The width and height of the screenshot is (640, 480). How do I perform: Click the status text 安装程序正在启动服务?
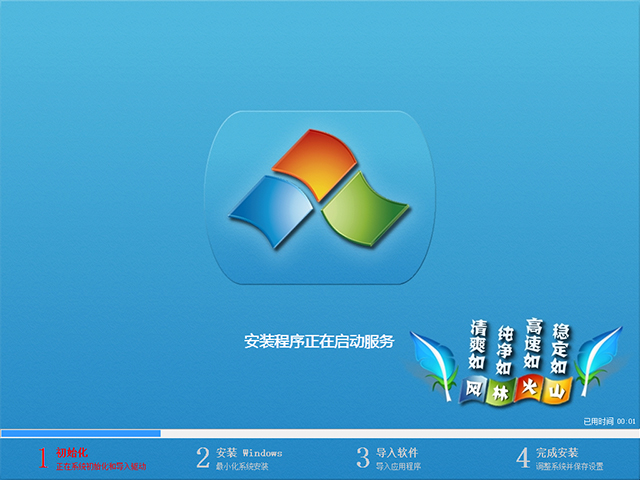coord(319,342)
